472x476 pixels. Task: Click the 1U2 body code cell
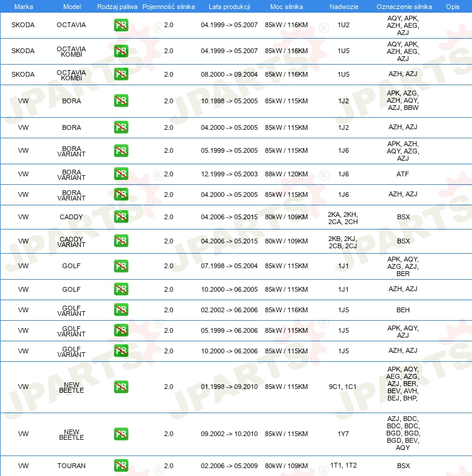(343, 25)
